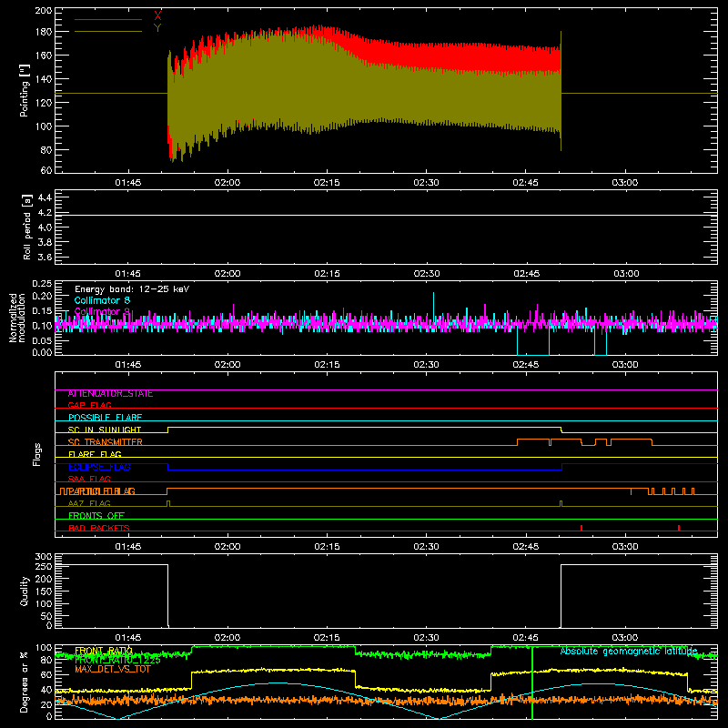This screenshot has width=728, height=728.
Task: Click the cyan "Collimator 8" legend entry
Action: click(102, 300)
